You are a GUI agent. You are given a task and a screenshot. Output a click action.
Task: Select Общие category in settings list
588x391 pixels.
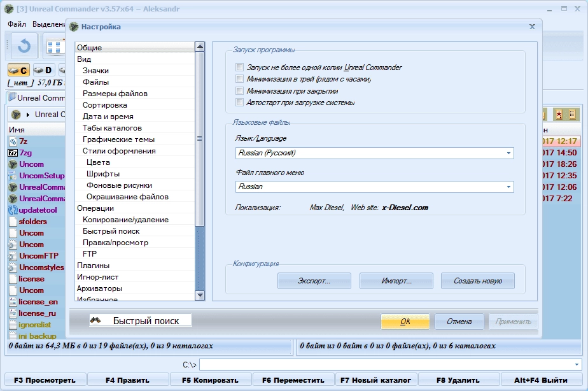[135, 48]
